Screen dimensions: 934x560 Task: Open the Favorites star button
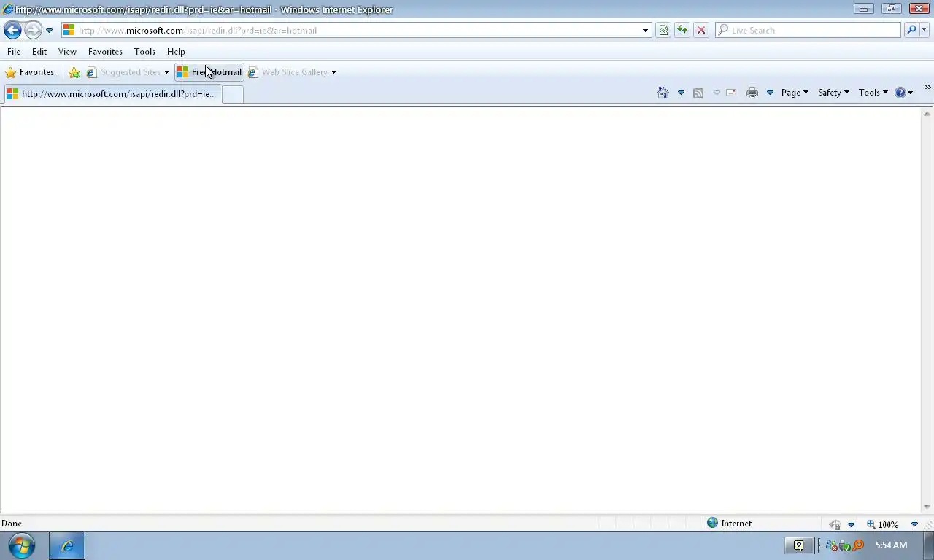(30, 72)
